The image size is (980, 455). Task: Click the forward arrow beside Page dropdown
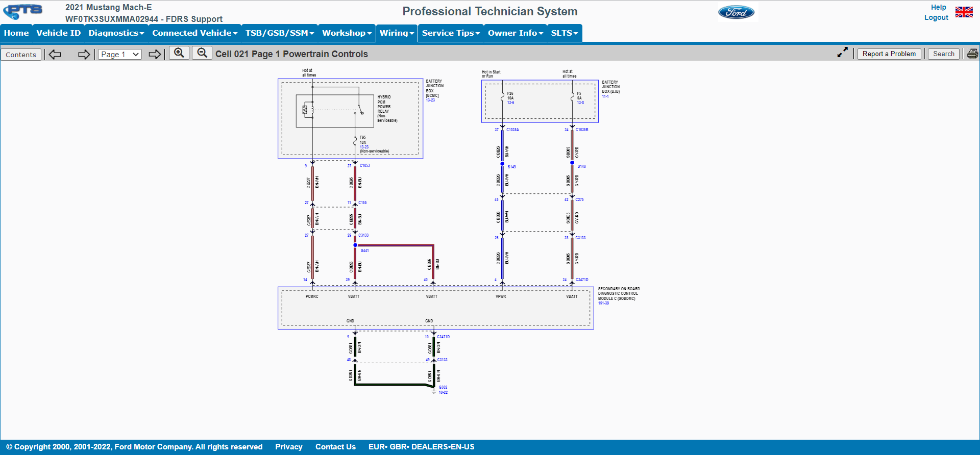coord(84,54)
